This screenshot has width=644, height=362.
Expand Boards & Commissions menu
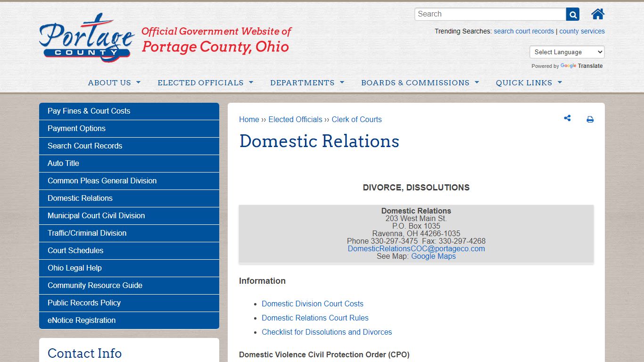[x=420, y=82]
